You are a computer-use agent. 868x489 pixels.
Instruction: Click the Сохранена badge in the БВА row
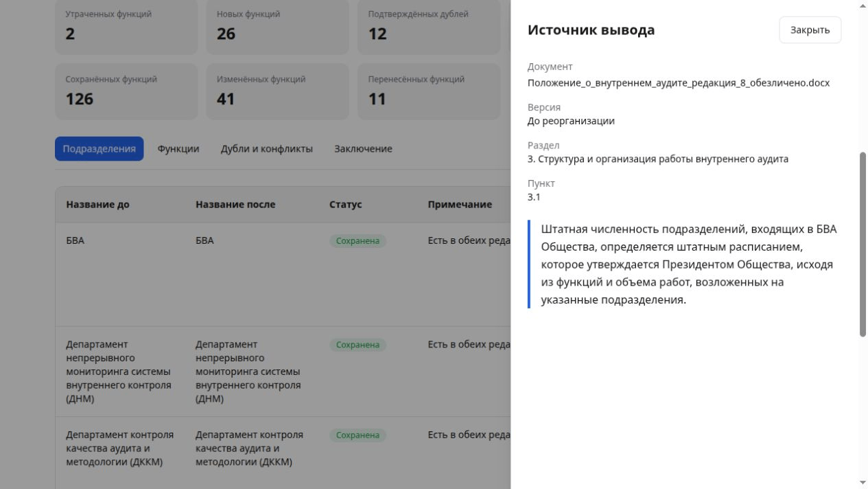[357, 241]
